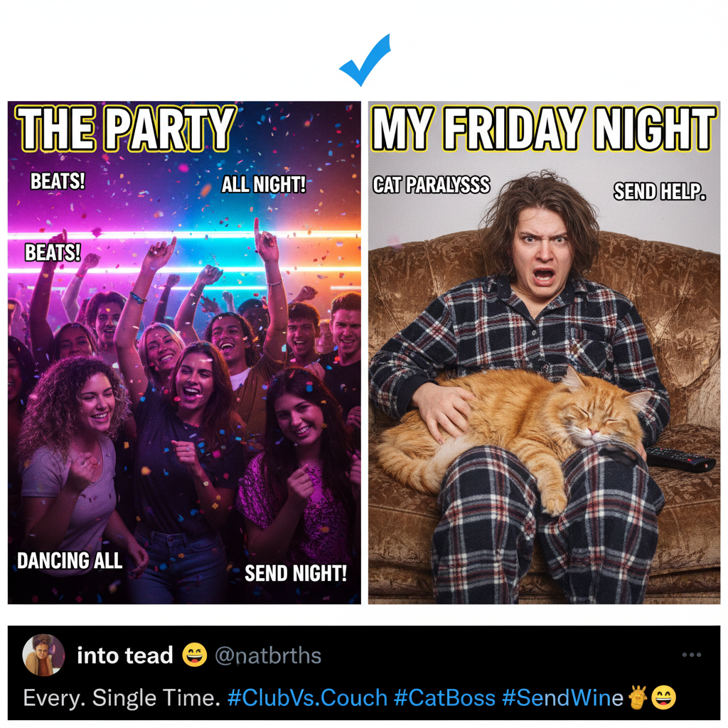Open the #ClubVs.Couch hashtag
728x728 pixels.
click(307, 698)
